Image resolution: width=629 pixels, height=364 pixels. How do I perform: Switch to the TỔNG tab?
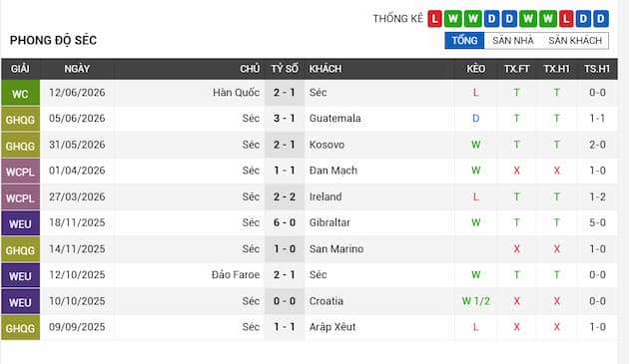coord(464,41)
